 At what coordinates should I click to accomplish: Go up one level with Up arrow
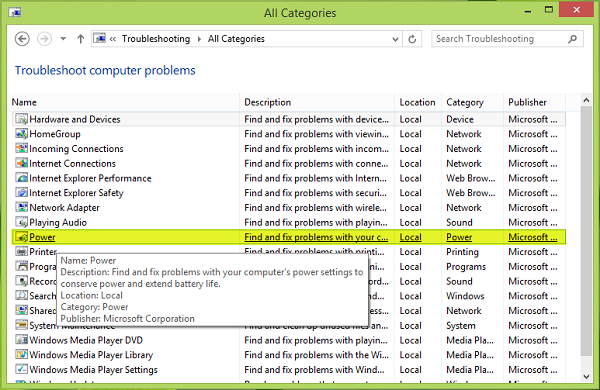pyautogui.click(x=80, y=39)
